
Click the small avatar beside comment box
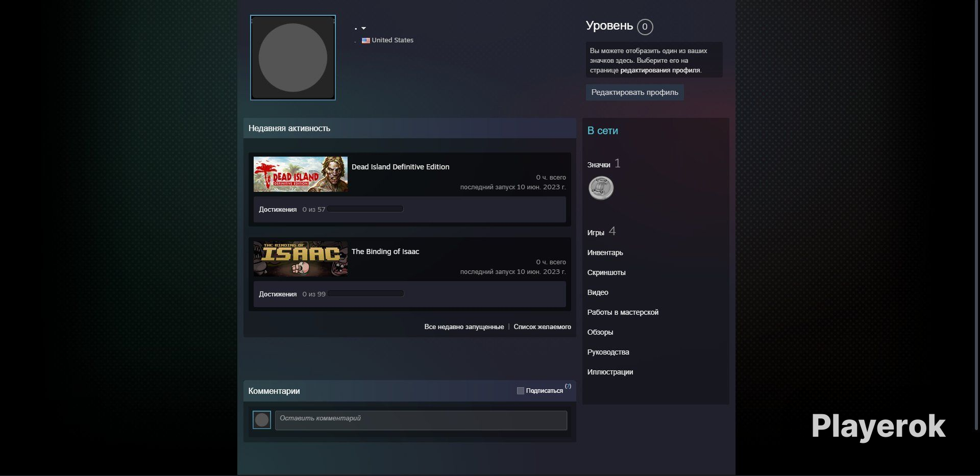(x=262, y=420)
